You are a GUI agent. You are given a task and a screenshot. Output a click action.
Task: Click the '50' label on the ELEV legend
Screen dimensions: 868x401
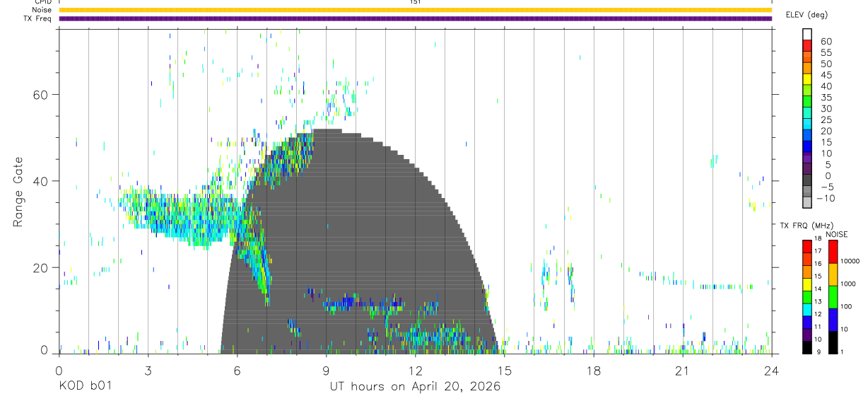click(x=826, y=64)
